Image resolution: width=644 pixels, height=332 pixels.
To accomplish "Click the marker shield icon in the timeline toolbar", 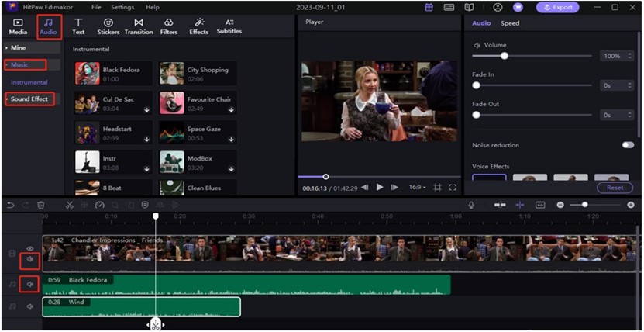I will (145, 205).
